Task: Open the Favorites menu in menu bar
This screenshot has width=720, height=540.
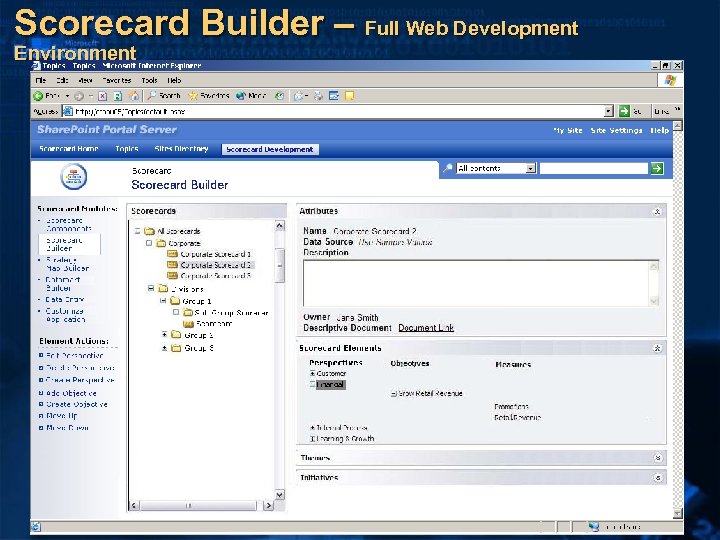Action: [117, 80]
